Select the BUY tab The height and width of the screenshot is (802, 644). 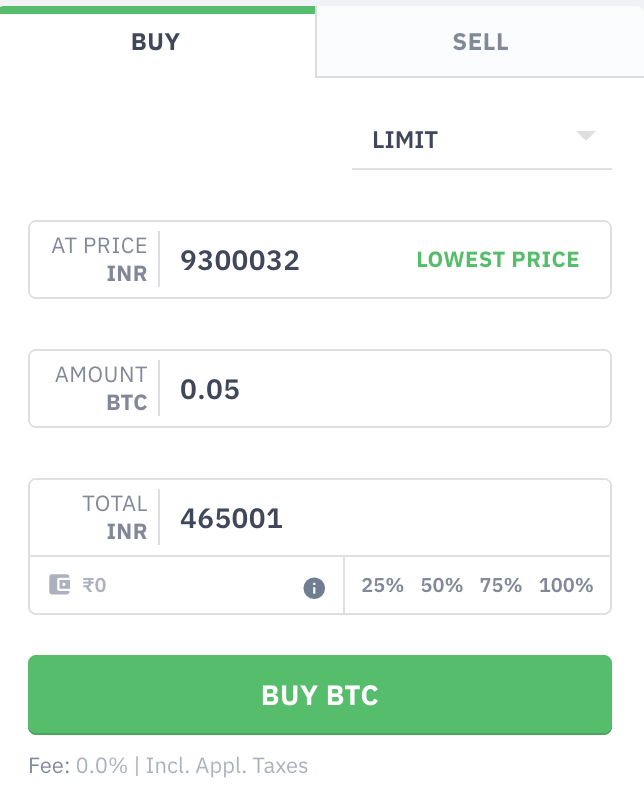156,42
